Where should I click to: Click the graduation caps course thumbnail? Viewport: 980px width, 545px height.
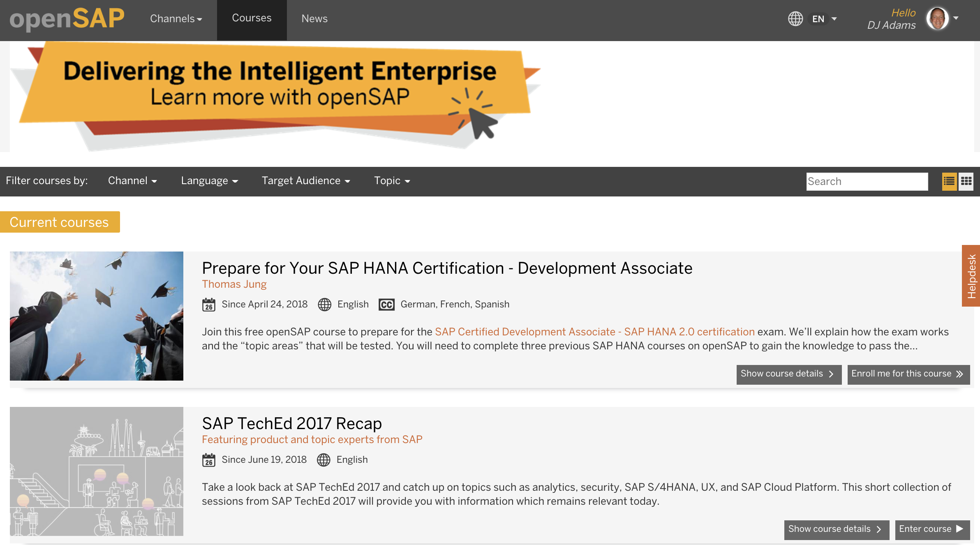pos(97,316)
